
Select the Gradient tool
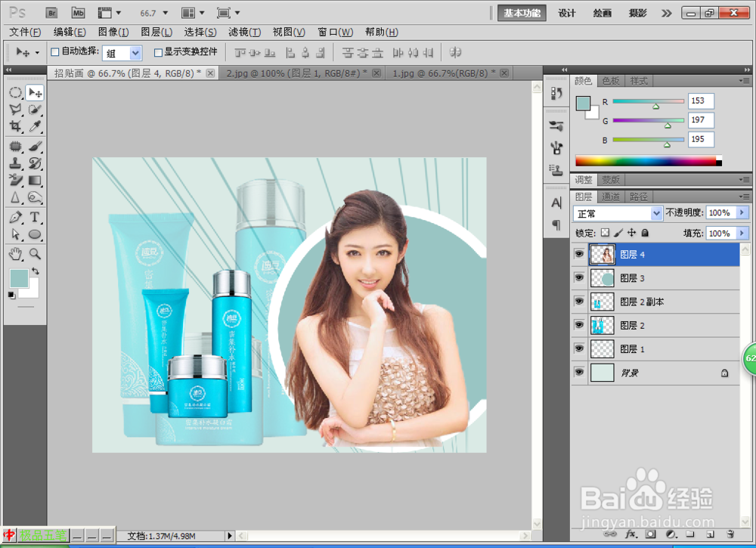[35, 180]
